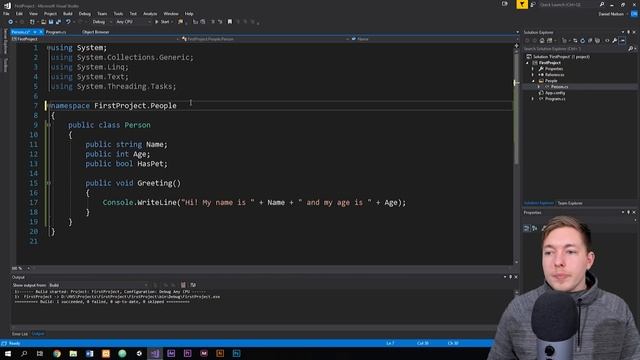Viewport: 640px width, 360px height.
Task: Click the Collapse All icon in Solution Explorer
Action: [590, 40]
